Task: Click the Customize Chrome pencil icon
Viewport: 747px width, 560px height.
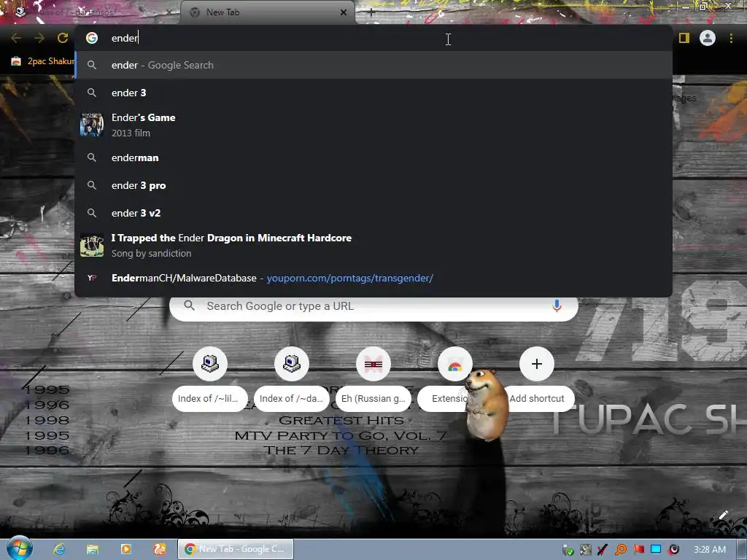Action: 723,515
